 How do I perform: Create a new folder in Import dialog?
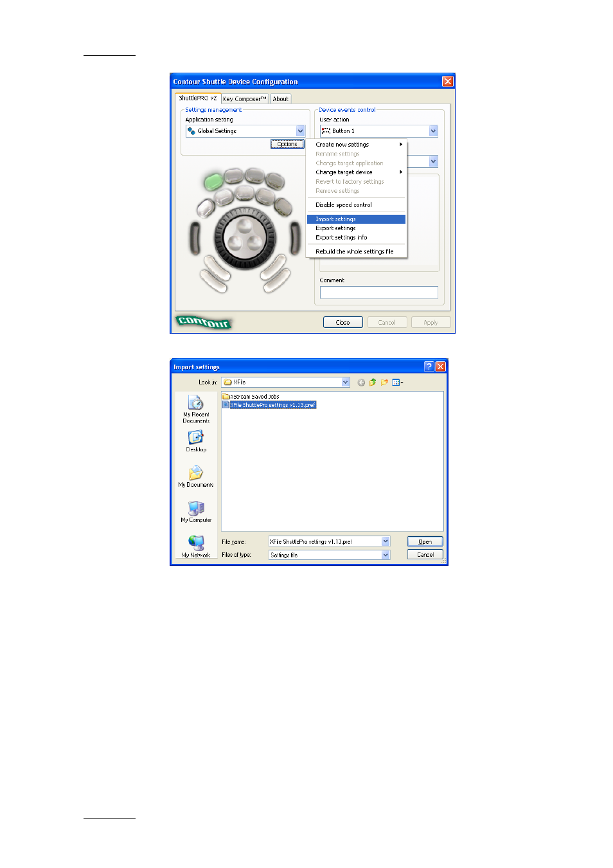point(384,383)
